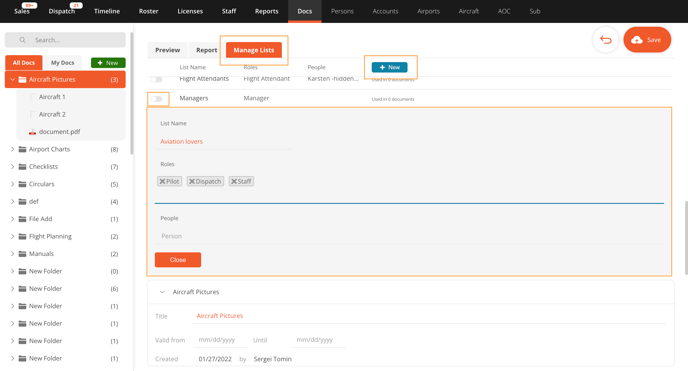Open document.pdf in the tree
The height and width of the screenshot is (371, 688).
[x=59, y=132]
